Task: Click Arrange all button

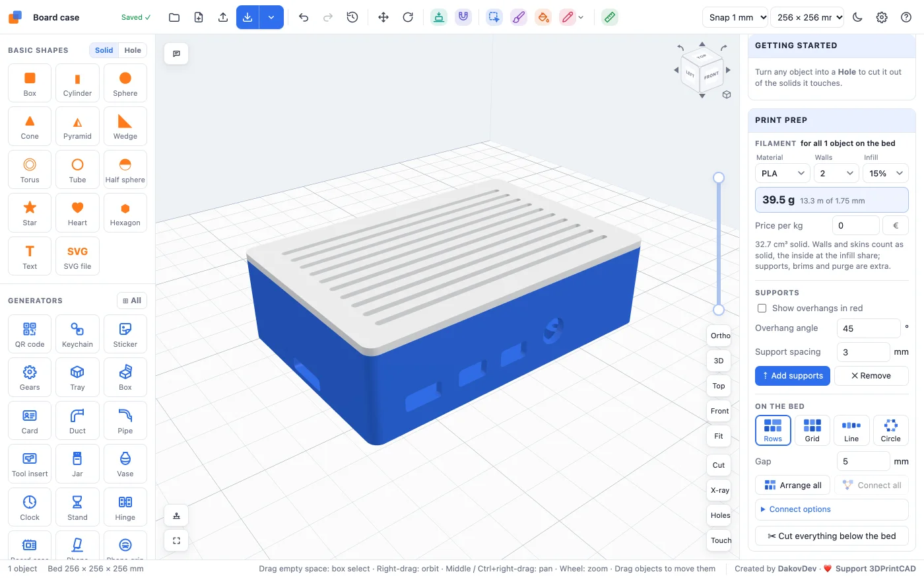Action: tap(793, 485)
